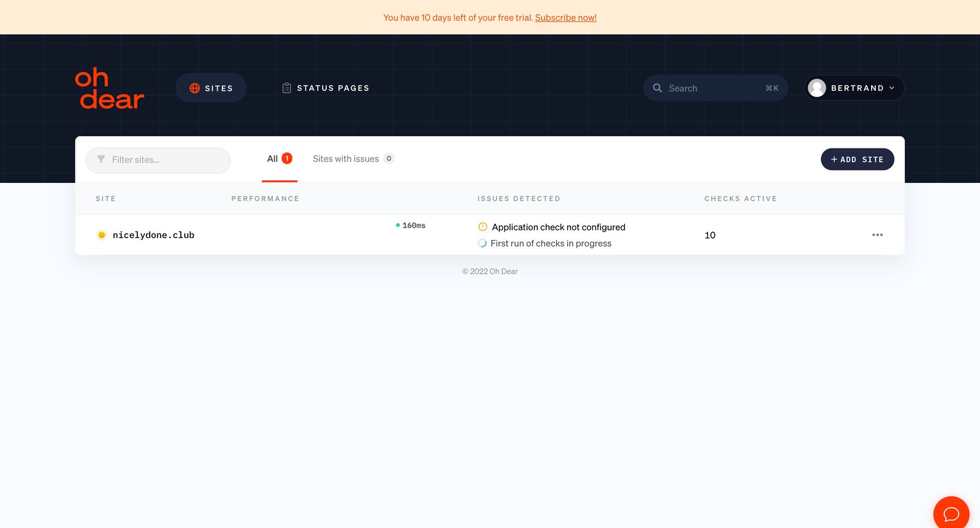Image resolution: width=980 pixels, height=528 pixels.
Task: Click the Issues Detected column header
Action: click(519, 198)
